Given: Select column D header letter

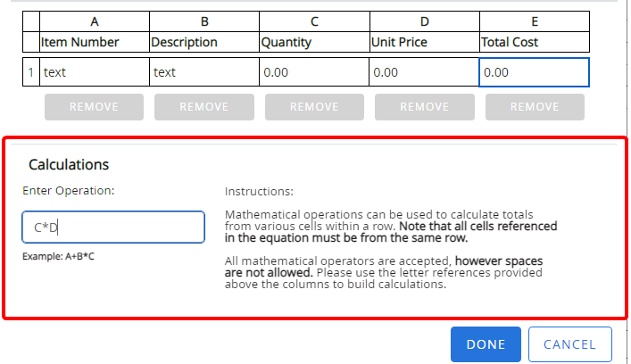Looking at the screenshot, I should (423, 21).
